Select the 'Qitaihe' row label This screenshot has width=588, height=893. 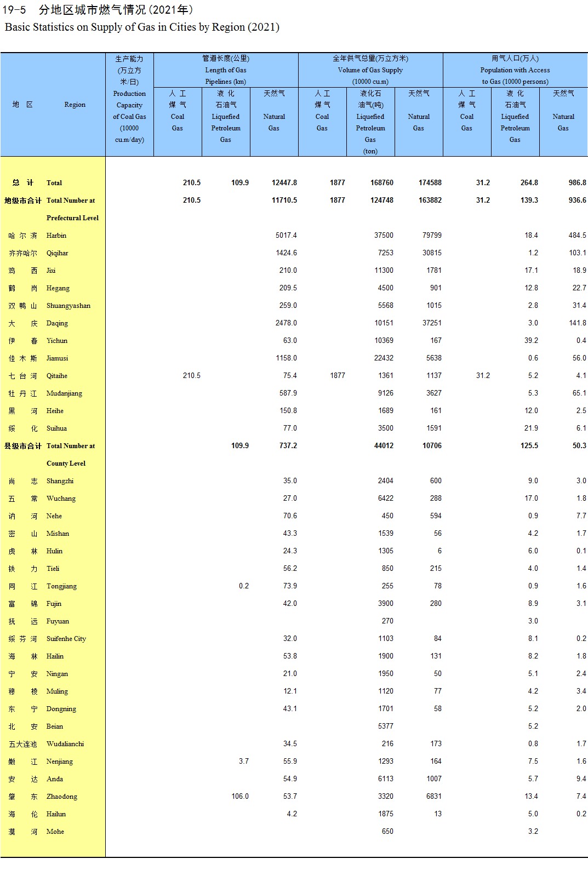click(x=57, y=376)
